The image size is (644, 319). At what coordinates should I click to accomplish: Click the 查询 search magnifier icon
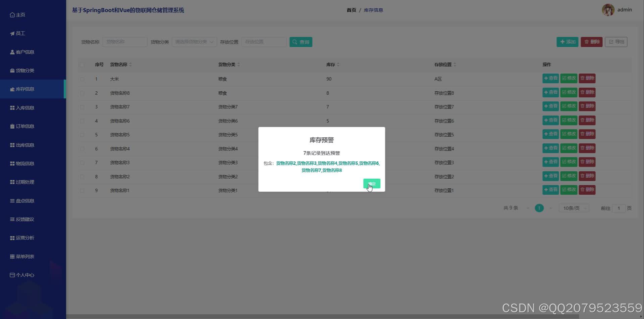point(294,42)
